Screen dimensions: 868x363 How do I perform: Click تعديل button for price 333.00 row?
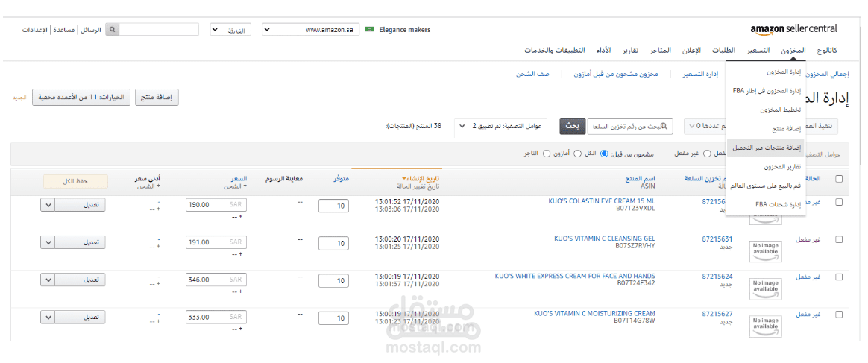pos(81,317)
